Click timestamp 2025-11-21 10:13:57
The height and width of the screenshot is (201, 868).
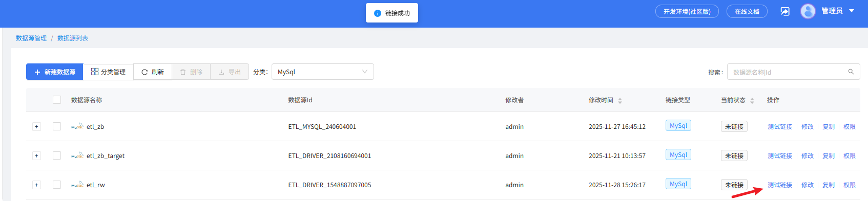(x=617, y=156)
